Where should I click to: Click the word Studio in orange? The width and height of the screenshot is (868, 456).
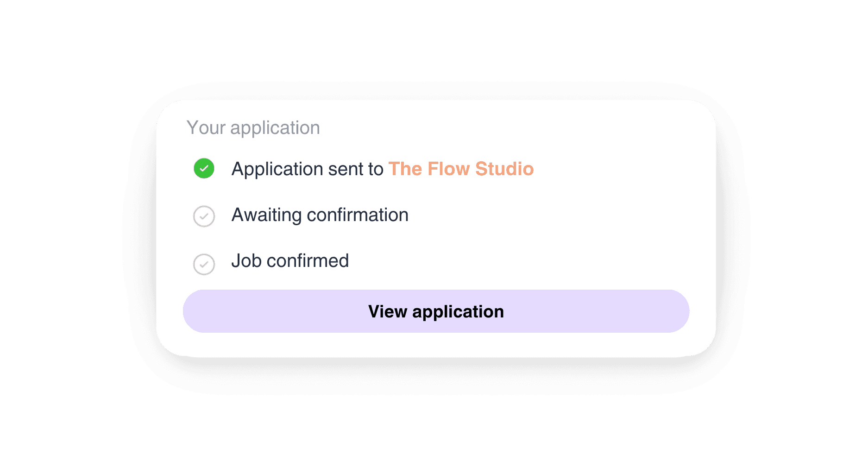tap(504, 169)
